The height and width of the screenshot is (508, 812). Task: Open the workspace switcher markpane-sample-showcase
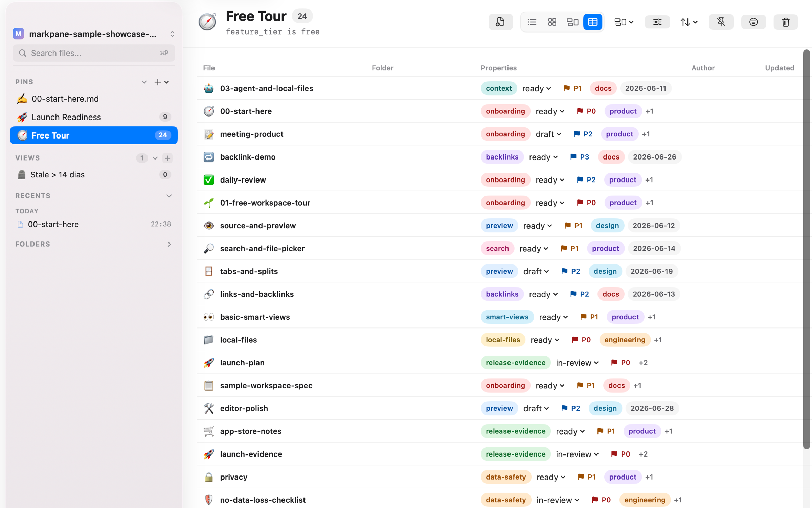click(x=94, y=34)
